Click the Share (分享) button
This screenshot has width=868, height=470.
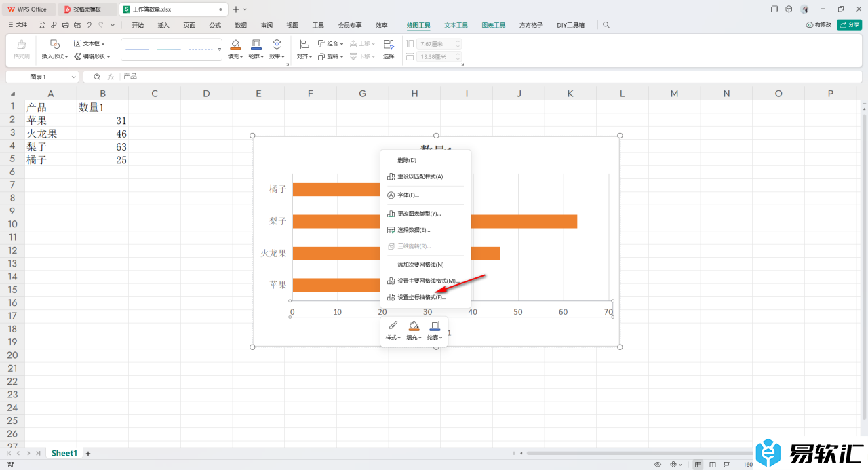[850, 24]
